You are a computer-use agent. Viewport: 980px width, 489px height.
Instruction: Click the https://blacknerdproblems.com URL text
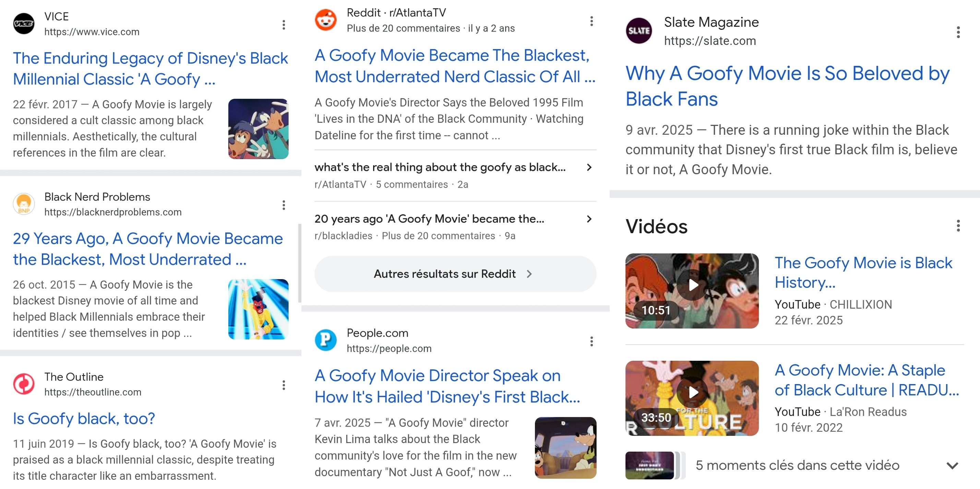point(113,212)
